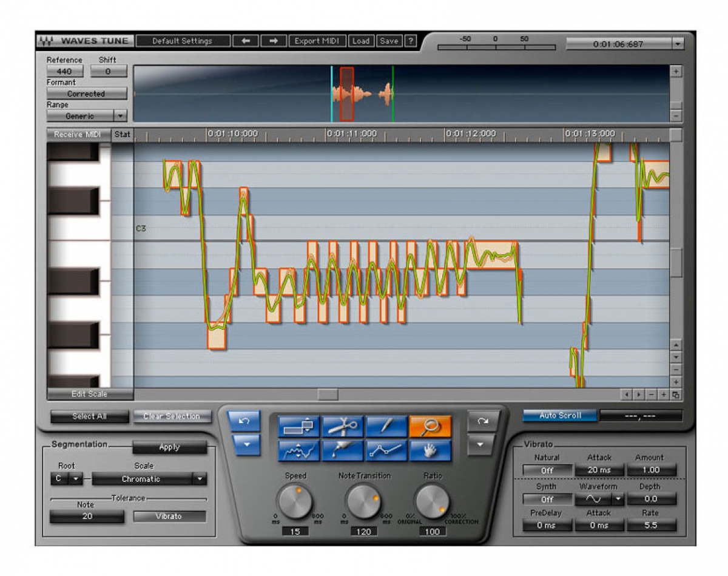This screenshot has height=576, width=728.
Task: Zoom in overview with top-right plus button
Action: coord(676,71)
